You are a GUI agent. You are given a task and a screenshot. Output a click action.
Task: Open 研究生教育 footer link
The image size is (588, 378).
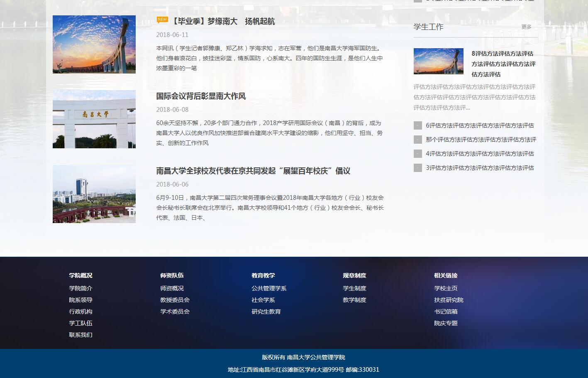266,312
